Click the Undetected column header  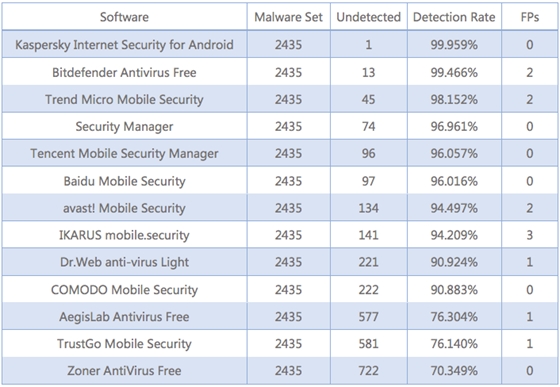369,17
